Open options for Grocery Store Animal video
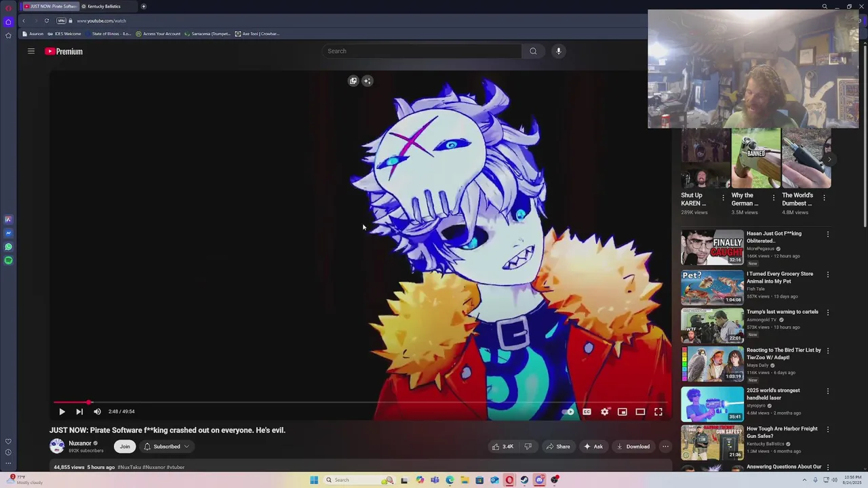Viewport: 868px width, 488px height. (x=827, y=274)
